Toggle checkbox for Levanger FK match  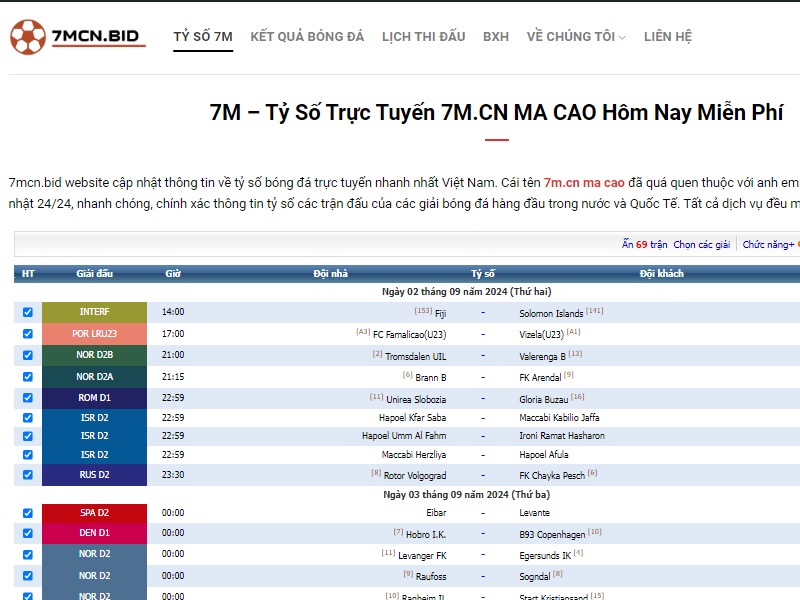coord(28,555)
